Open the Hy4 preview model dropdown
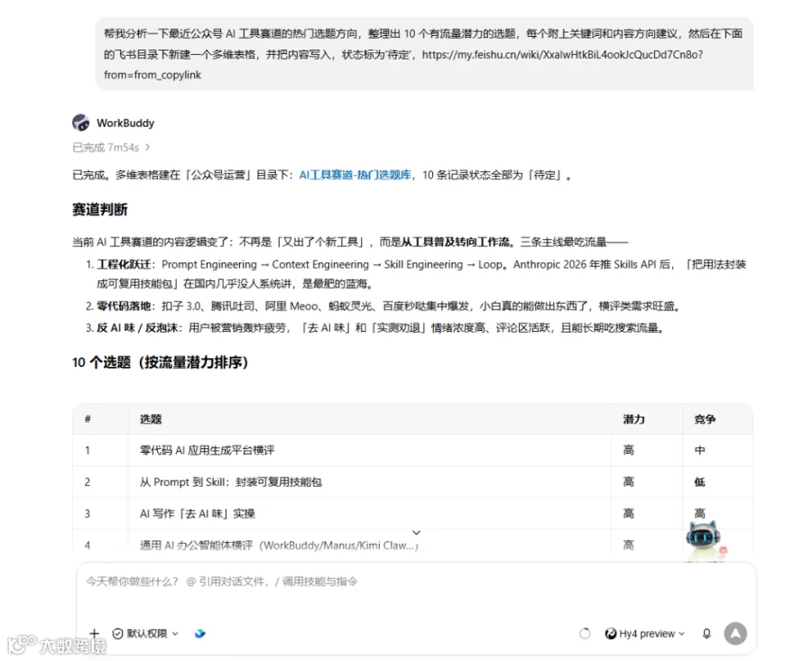The height and width of the screenshot is (661, 812). [x=645, y=634]
